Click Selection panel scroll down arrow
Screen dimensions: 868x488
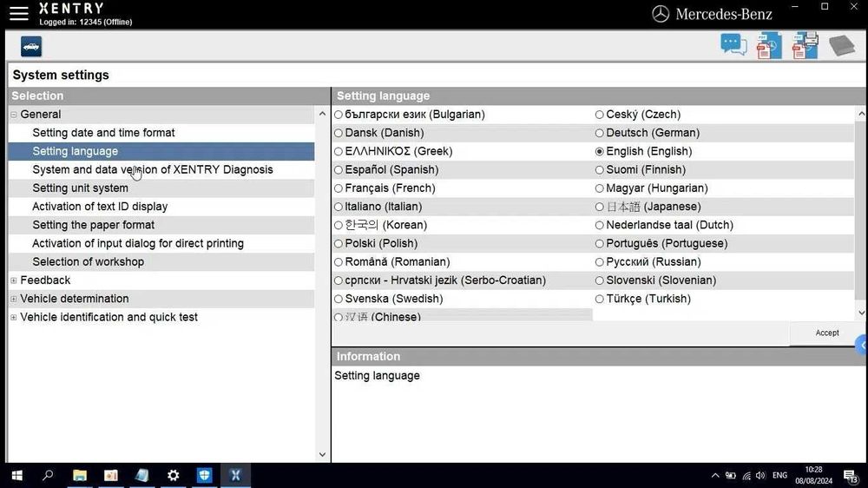[322, 455]
